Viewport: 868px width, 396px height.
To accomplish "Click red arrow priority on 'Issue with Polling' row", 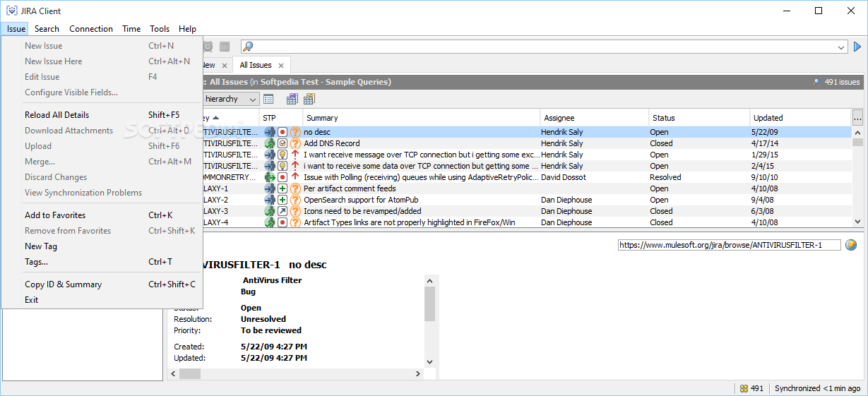I will coord(295,177).
